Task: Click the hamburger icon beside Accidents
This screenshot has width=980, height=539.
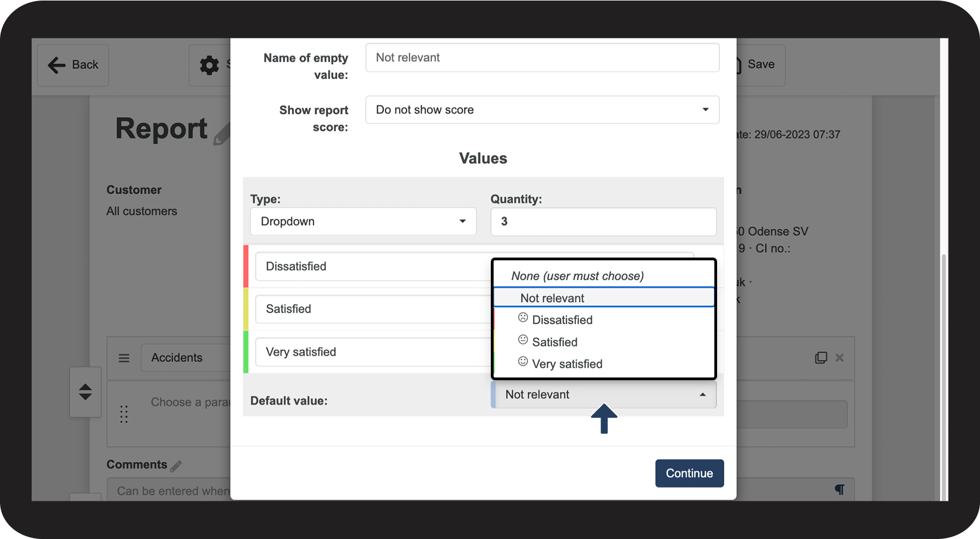Action: click(x=124, y=358)
